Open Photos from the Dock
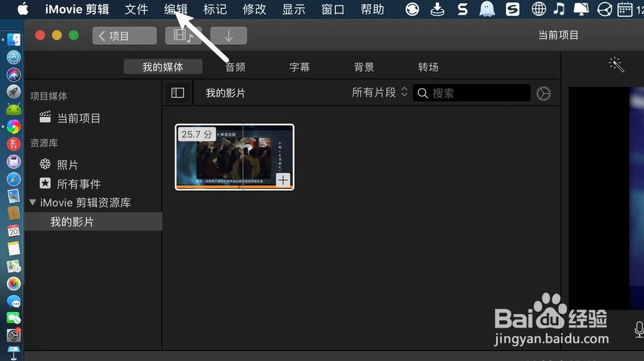Screen dimensions: 644x361 tap(14, 284)
